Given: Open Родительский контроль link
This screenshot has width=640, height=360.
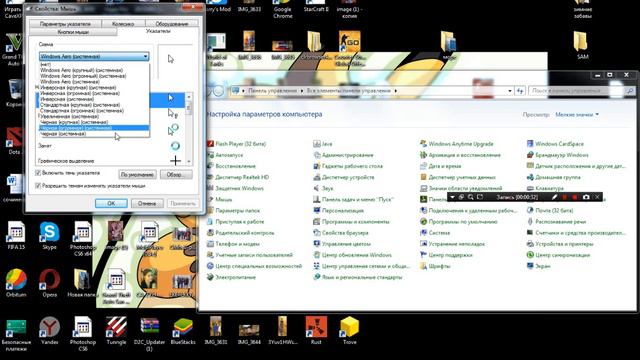Looking at the screenshot, I should pyautogui.click(x=240, y=233).
